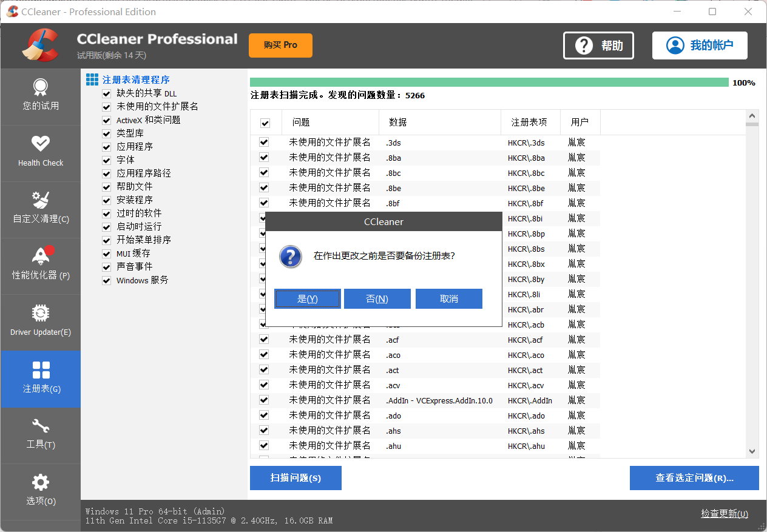Toggle 过时的软件 checkbox
Screen dimensions: 767x532
coord(106,214)
